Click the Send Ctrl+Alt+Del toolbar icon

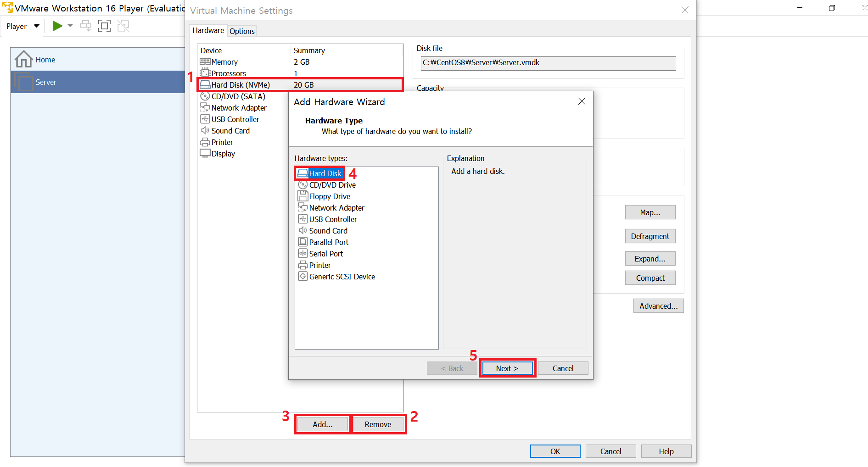85,26
